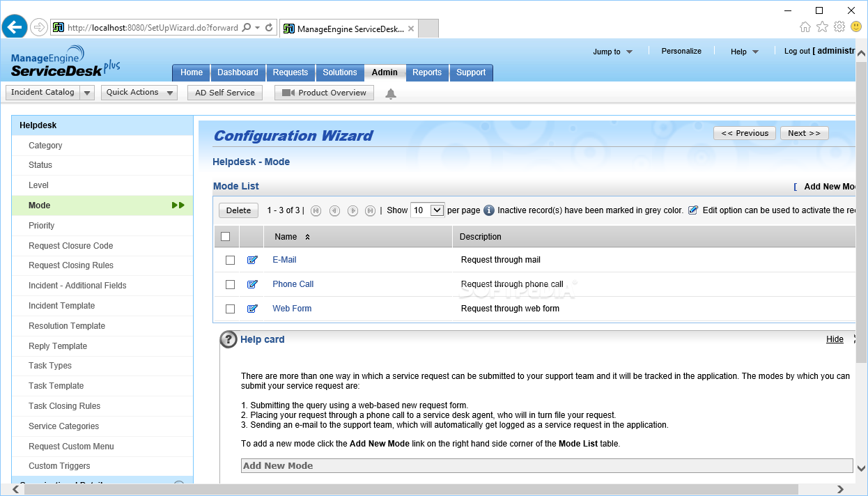Viewport: 868px width, 496px height.
Task: Tick the select-all checkbox in table header
Action: [x=225, y=237]
